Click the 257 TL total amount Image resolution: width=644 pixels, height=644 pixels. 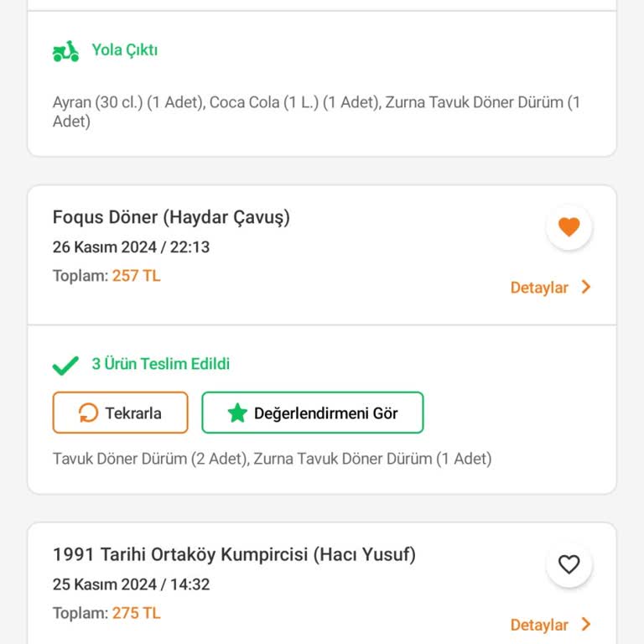136,276
